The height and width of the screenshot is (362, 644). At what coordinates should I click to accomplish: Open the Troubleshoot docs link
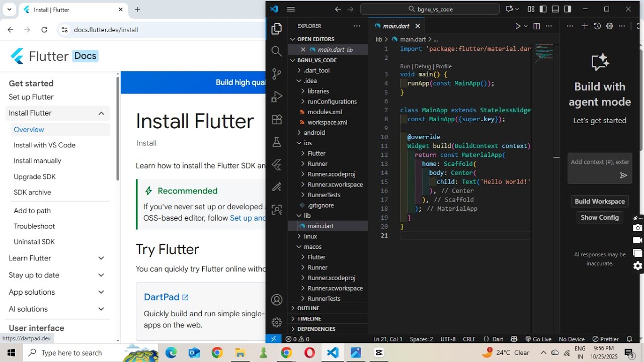(x=34, y=226)
